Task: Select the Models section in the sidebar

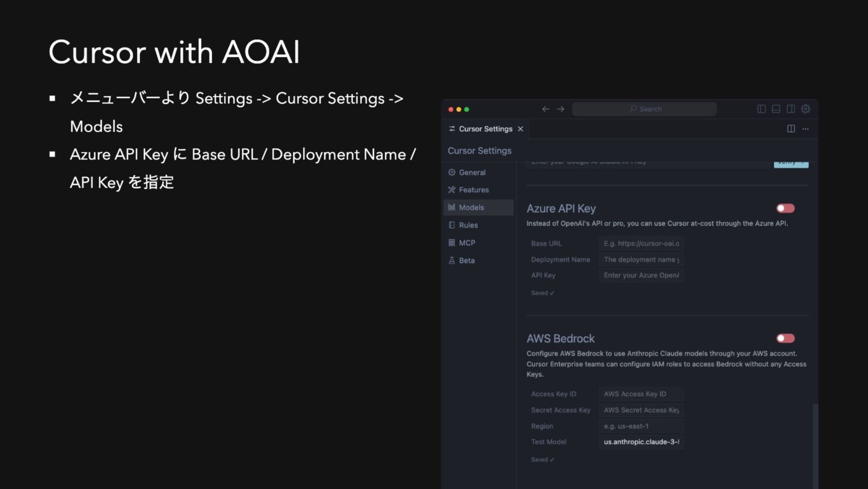Action: pos(471,208)
